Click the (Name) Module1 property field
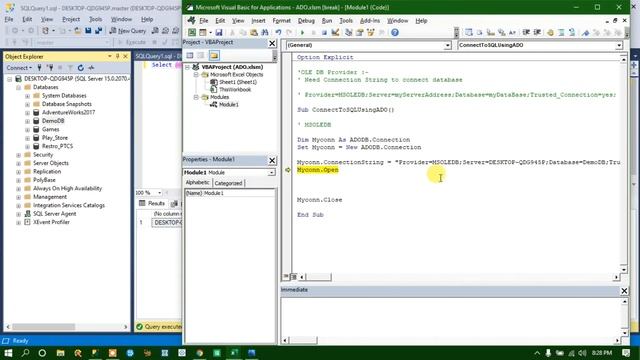Viewport: 640px width, 360px height. (x=230, y=193)
